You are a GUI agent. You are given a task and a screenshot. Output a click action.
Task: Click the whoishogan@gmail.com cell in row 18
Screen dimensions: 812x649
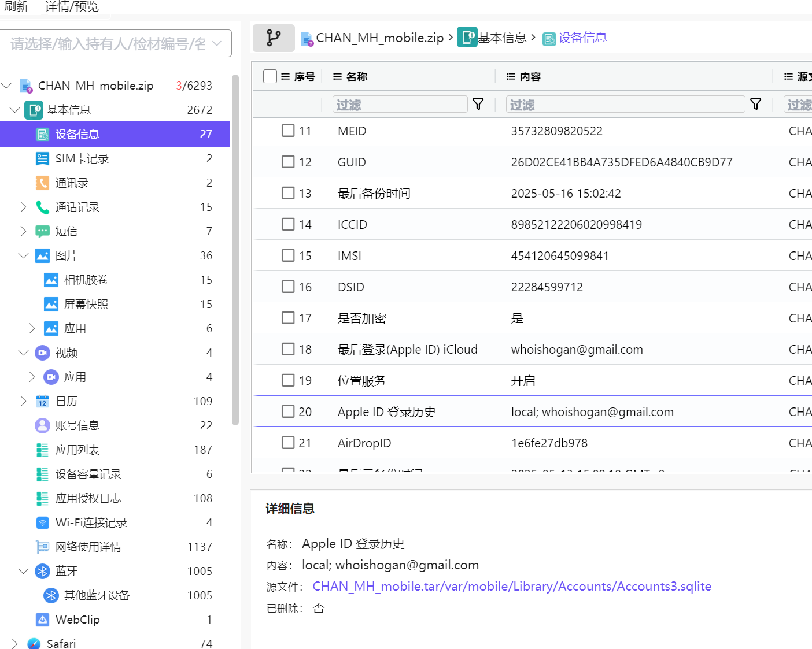tap(577, 350)
